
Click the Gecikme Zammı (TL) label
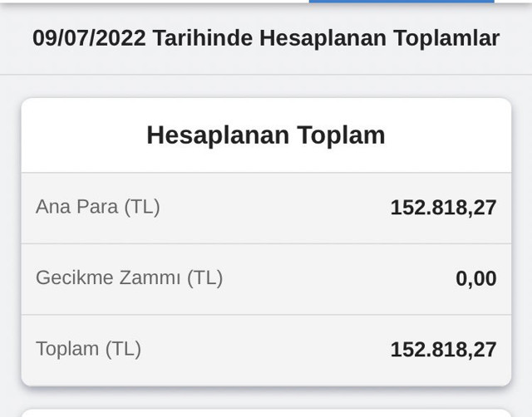point(129,277)
